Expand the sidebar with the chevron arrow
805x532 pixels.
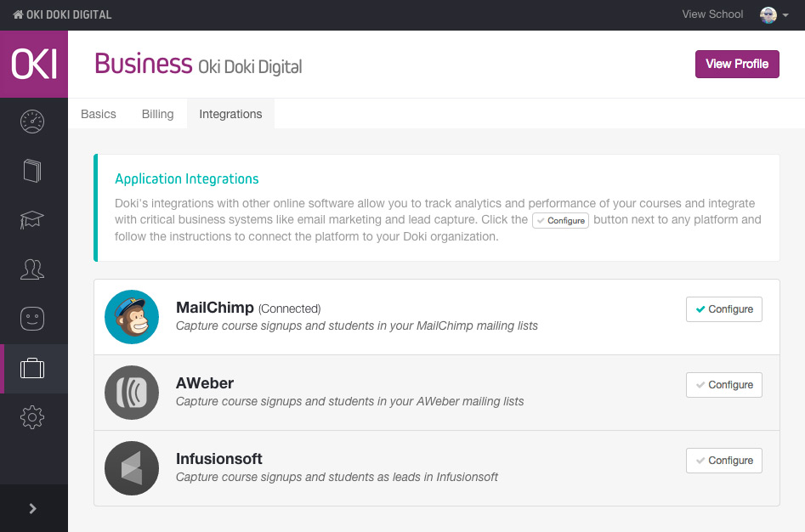33,508
